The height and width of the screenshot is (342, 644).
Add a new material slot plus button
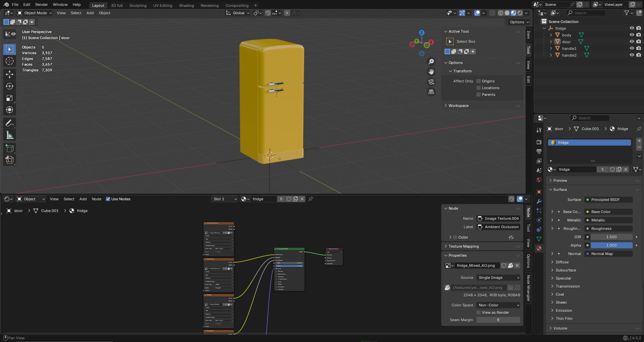pyautogui.click(x=639, y=141)
